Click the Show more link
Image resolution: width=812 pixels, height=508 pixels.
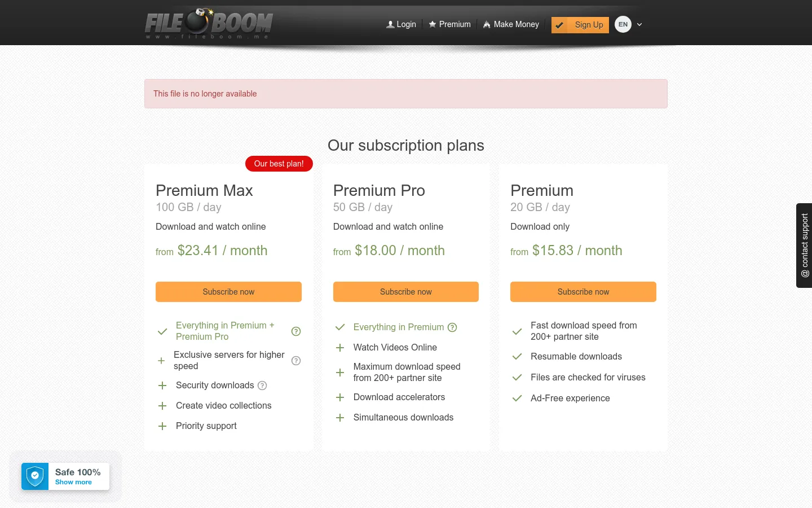pos(73,482)
